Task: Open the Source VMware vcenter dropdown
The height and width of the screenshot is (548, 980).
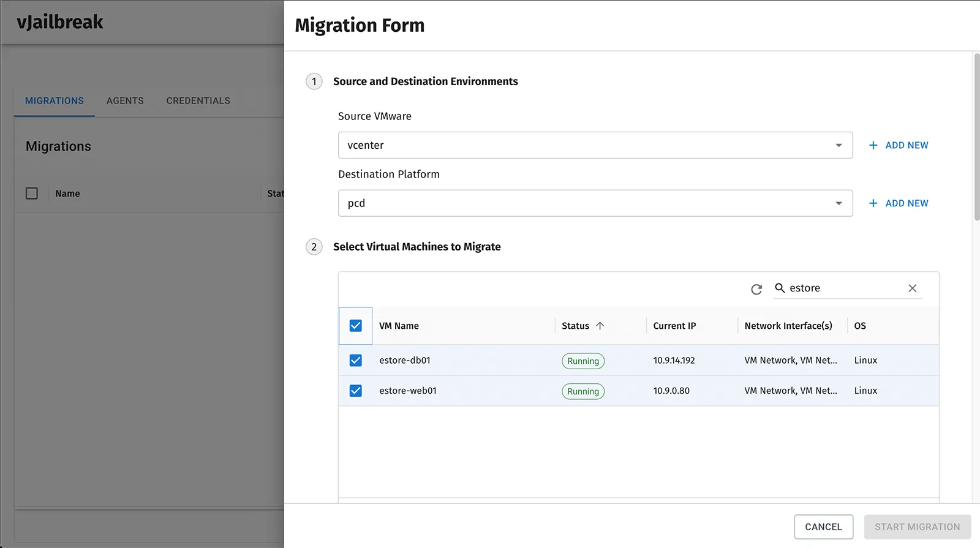Action: (x=594, y=145)
